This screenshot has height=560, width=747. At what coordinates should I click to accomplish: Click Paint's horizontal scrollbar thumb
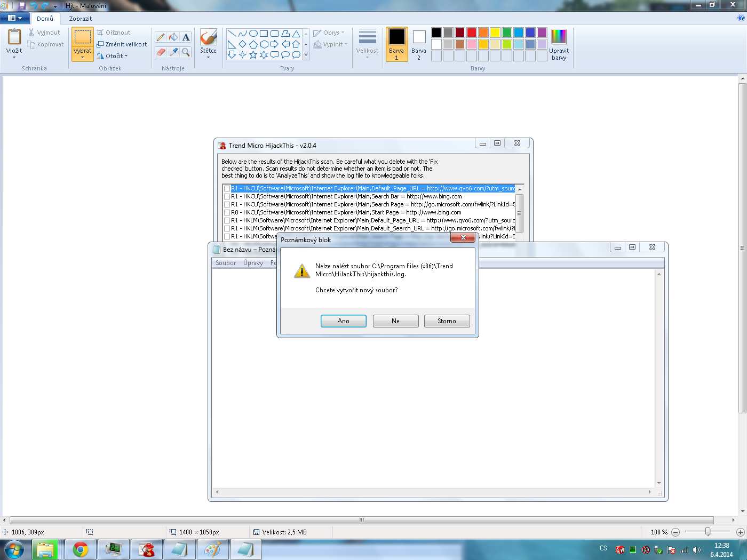click(x=362, y=520)
